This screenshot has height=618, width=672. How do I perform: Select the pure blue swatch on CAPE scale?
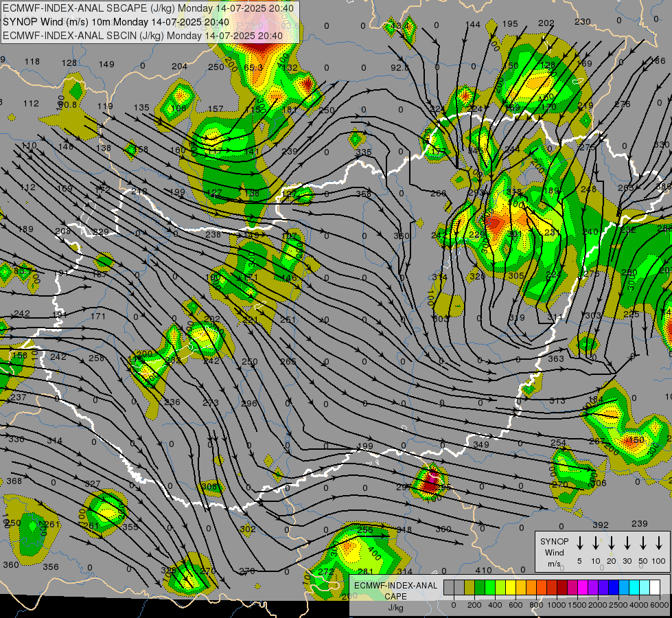point(614,587)
